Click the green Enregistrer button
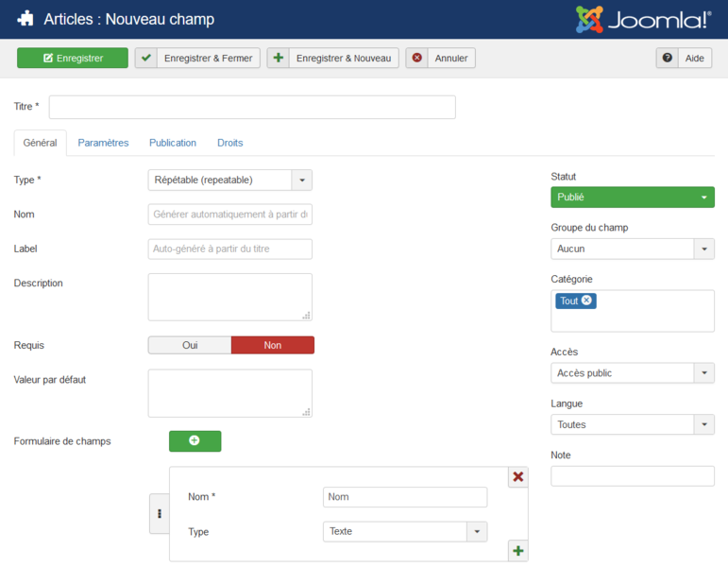 [73, 58]
